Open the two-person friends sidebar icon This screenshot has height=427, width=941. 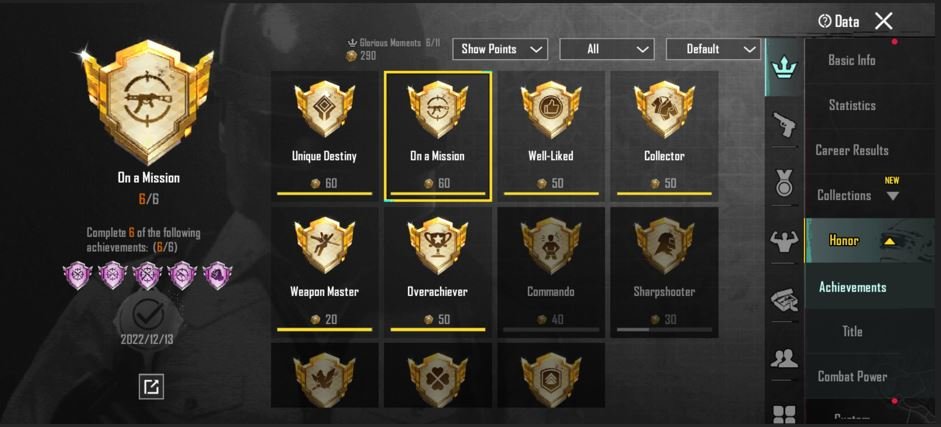[784, 358]
